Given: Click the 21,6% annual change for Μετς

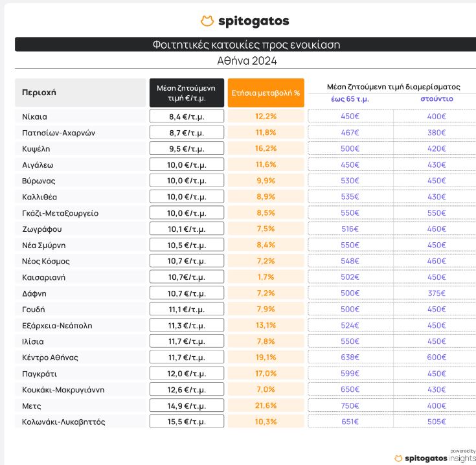Looking at the screenshot, I should [x=266, y=405].
